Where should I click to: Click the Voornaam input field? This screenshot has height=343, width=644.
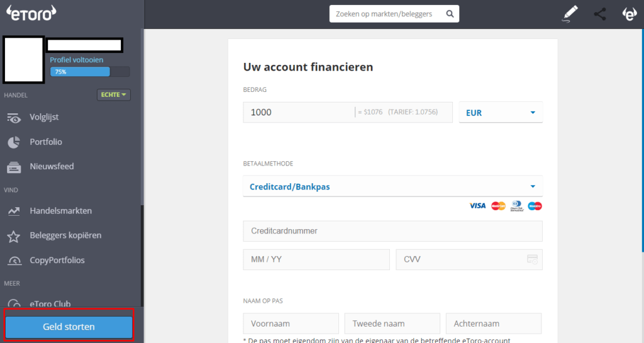[291, 323]
